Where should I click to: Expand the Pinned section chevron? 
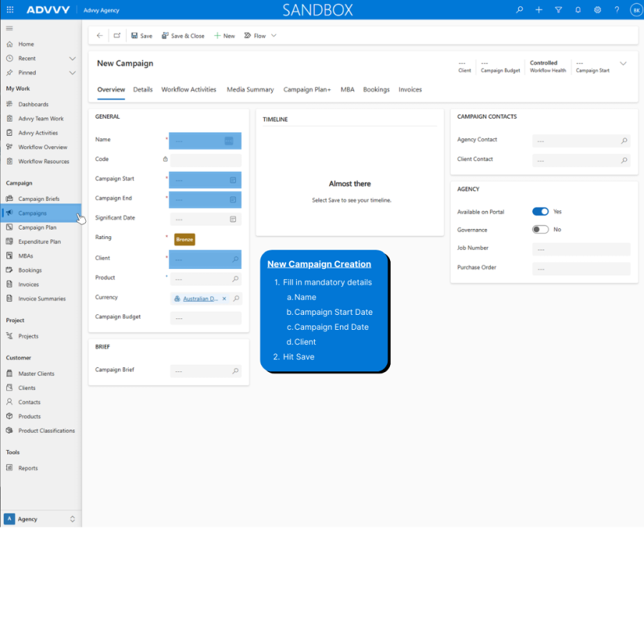tap(72, 73)
